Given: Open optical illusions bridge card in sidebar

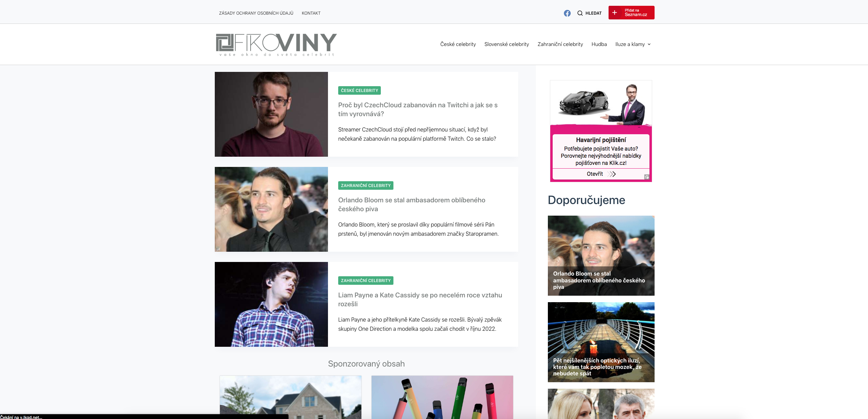Looking at the screenshot, I should point(601,342).
